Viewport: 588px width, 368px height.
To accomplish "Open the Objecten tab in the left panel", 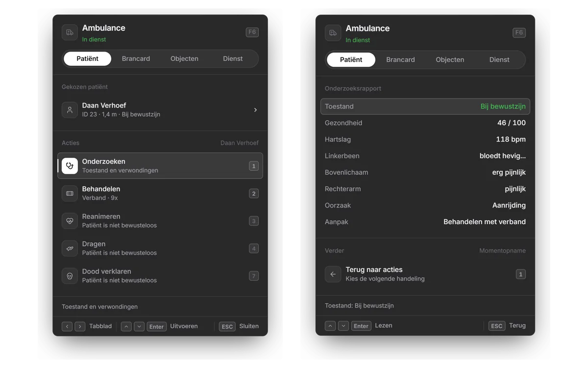I will 184,58.
